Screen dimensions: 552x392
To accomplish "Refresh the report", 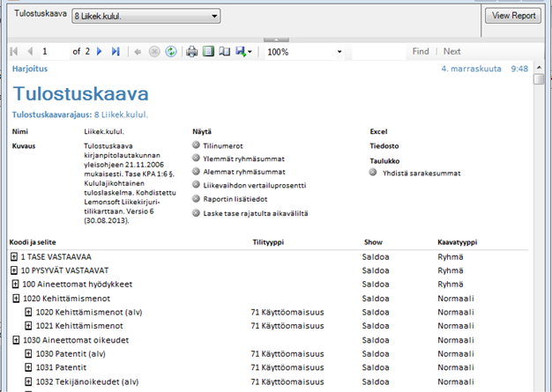I will click(x=170, y=52).
